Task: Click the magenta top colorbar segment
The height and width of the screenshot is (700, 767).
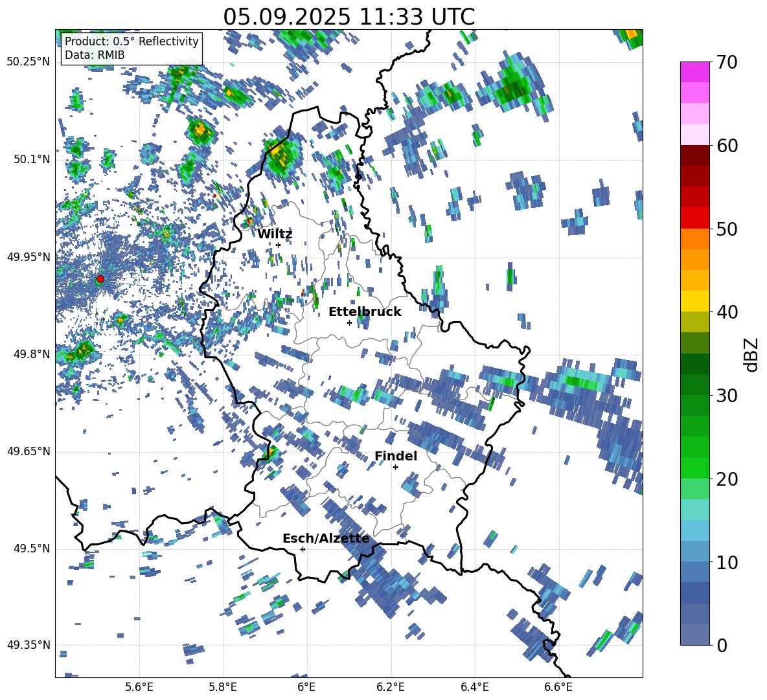Action: point(694,73)
